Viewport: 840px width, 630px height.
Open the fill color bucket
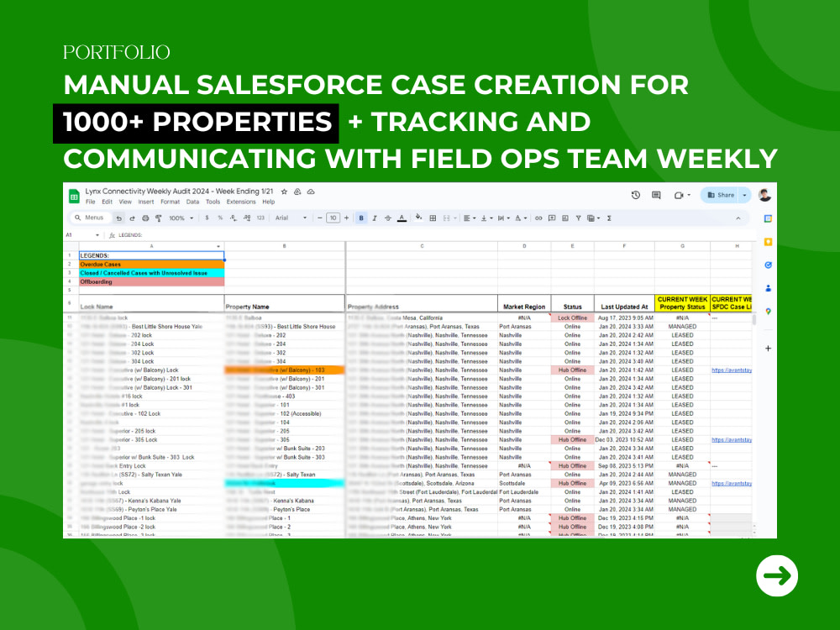419,218
